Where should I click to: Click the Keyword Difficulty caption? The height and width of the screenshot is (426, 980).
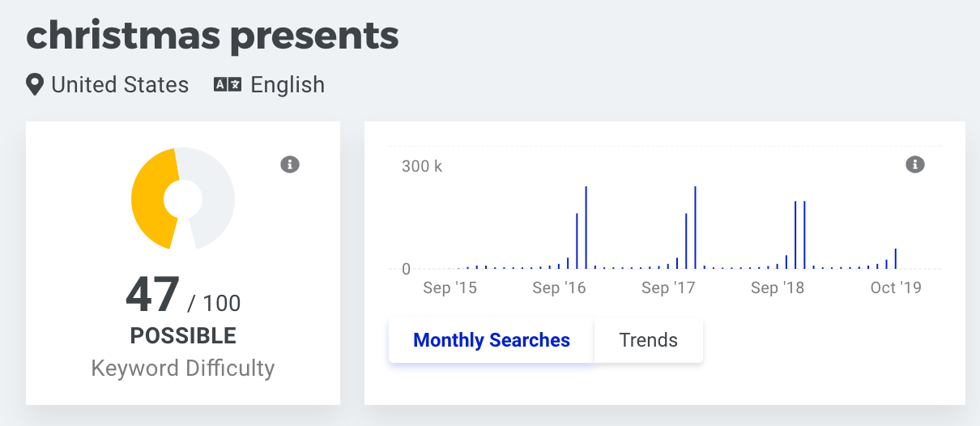pyautogui.click(x=183, y=368)
